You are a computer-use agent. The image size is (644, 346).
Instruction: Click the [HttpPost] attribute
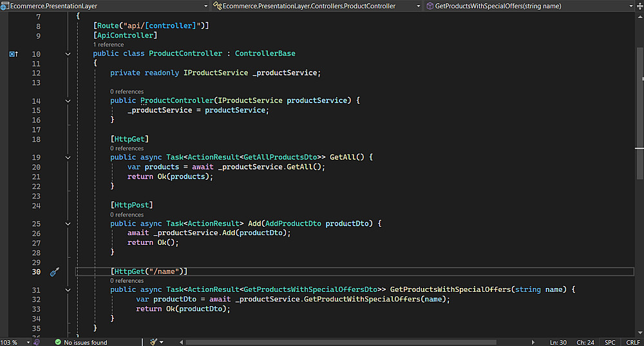coord(131,205)
